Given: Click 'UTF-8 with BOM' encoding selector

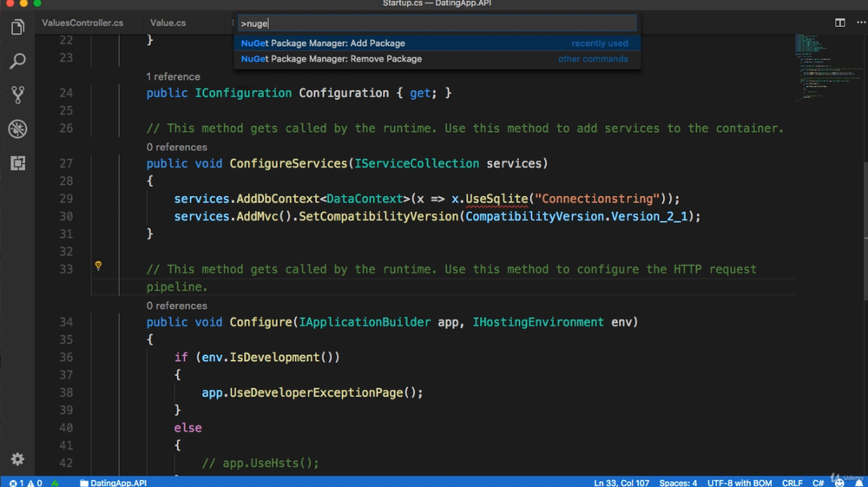Looking at the screenshot, I should coord(739,483).
